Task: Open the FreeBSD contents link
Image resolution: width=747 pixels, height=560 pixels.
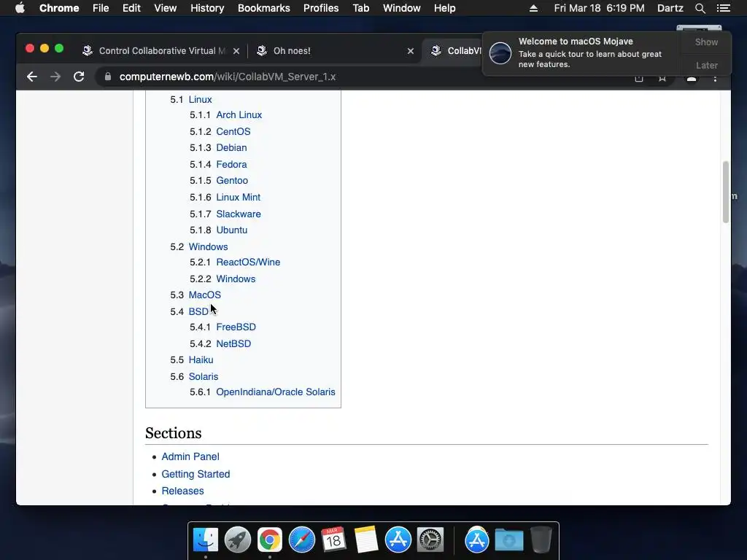Action: tap(236, 327)
